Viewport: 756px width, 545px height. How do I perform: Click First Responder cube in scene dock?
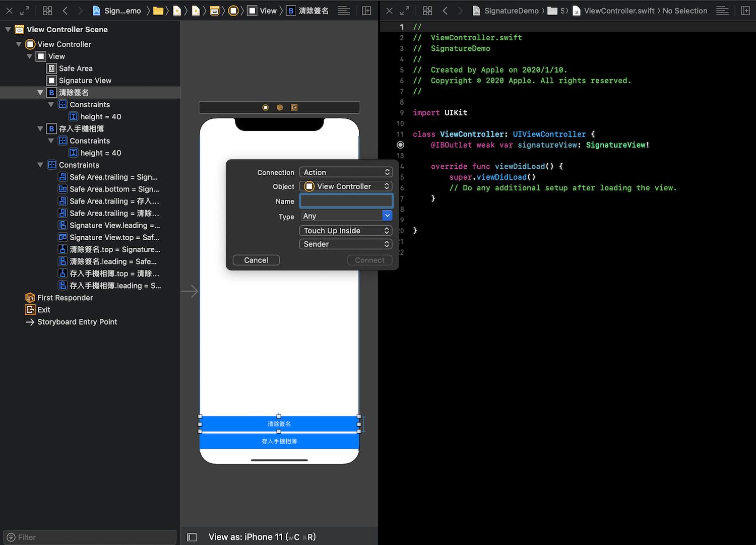pyautogui.click(x=280, y=107)
